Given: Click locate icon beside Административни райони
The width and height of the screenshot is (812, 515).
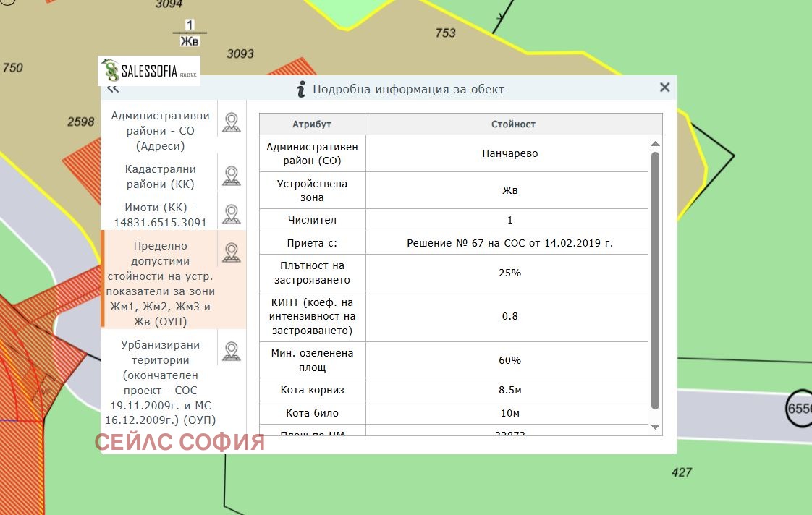Looking at the screenshot, I should (231, 122).
